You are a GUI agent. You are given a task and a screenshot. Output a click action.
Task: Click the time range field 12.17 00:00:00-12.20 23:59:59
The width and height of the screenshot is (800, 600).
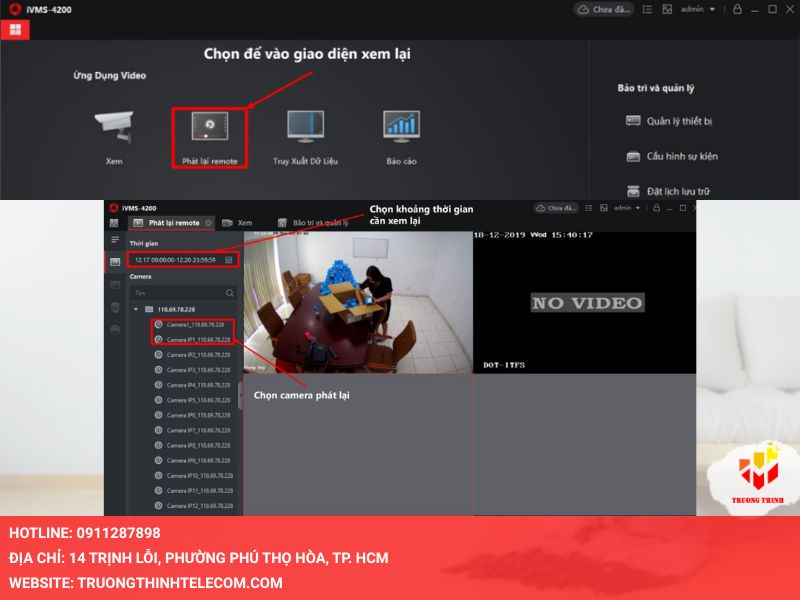pyautogui.click(x=183, y=260)
